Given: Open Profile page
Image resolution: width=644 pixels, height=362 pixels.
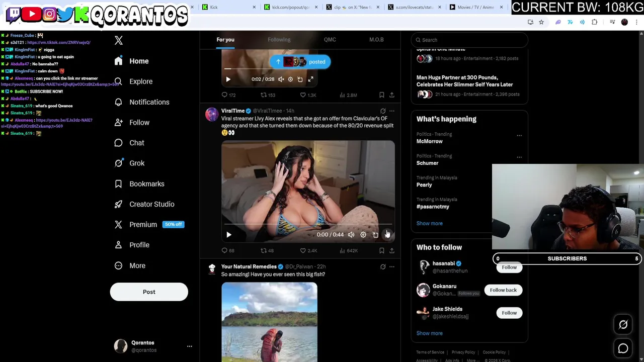Looking at the screenshot, I should coord(132,245).
